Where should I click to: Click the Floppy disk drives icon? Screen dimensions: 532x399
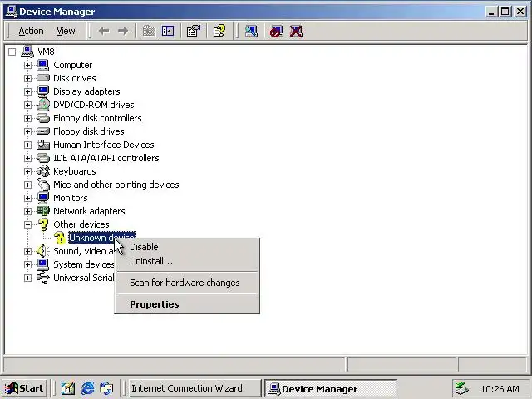pyautogui.click(x=43, y=131)
